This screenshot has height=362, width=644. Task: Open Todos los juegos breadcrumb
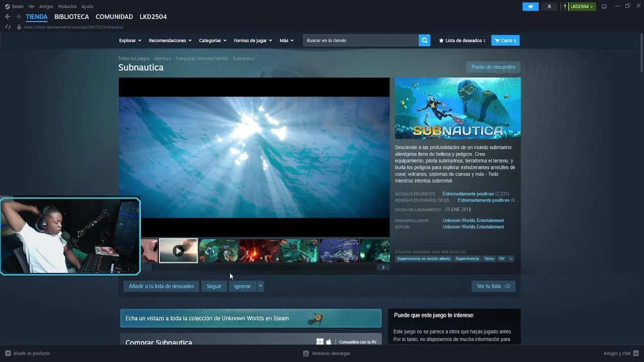pos(134,58)
